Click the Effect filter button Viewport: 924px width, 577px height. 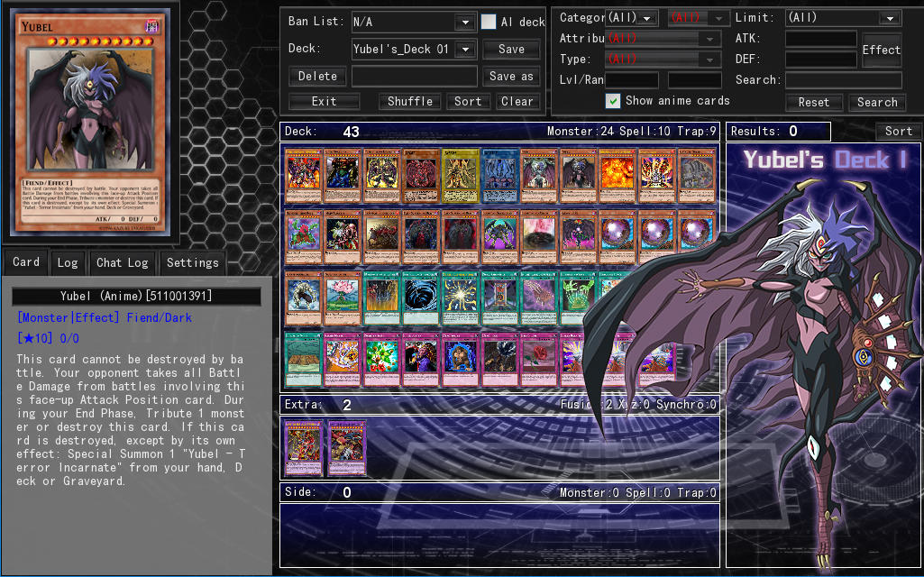click(882, 50)
